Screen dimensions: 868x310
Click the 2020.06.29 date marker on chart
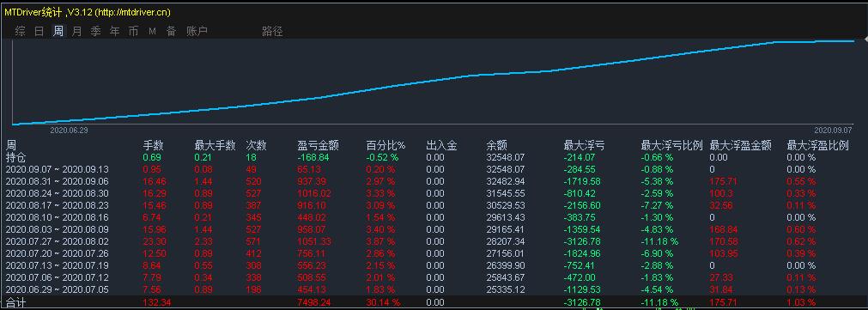coord(70,130)
